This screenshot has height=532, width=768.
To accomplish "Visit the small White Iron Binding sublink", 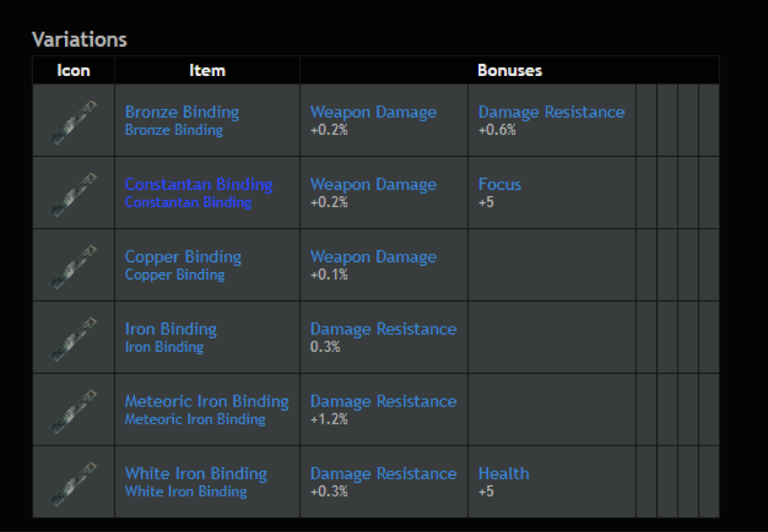I will click(186, 491).
